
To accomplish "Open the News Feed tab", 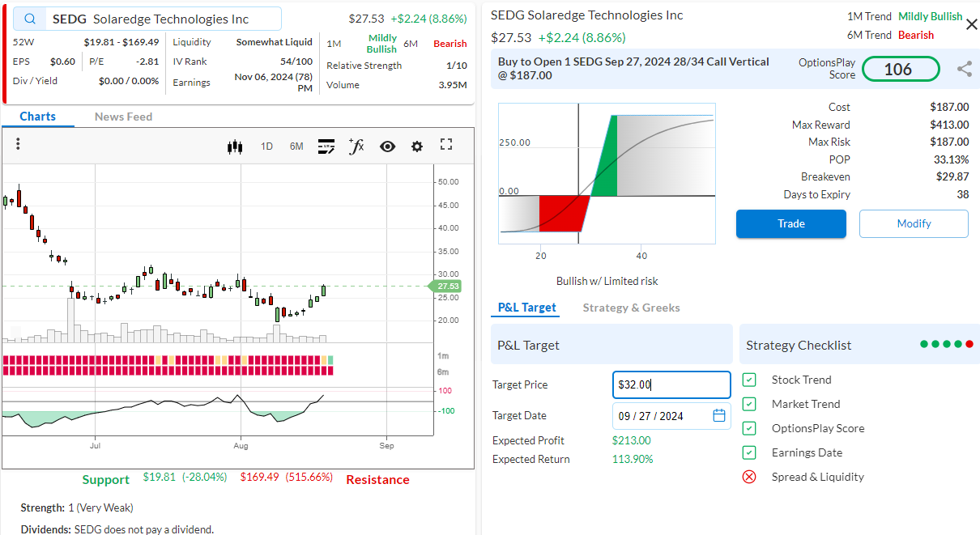I will coord(123,117).
